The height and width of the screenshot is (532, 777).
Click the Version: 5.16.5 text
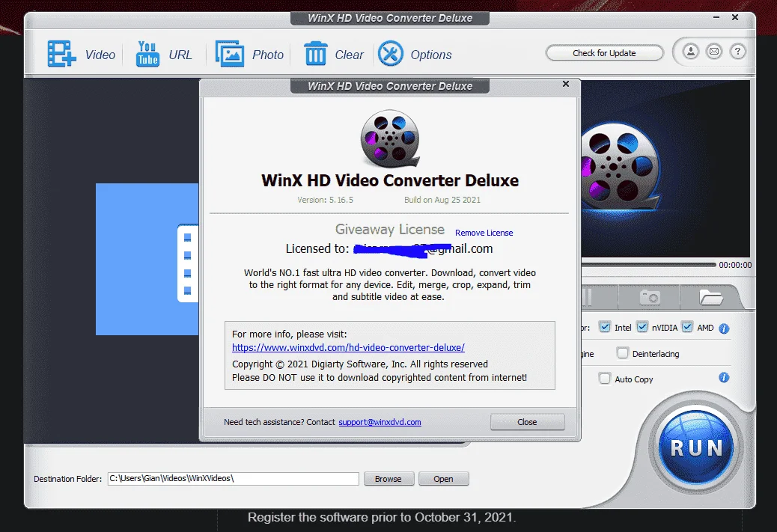[x=325, y=200]
